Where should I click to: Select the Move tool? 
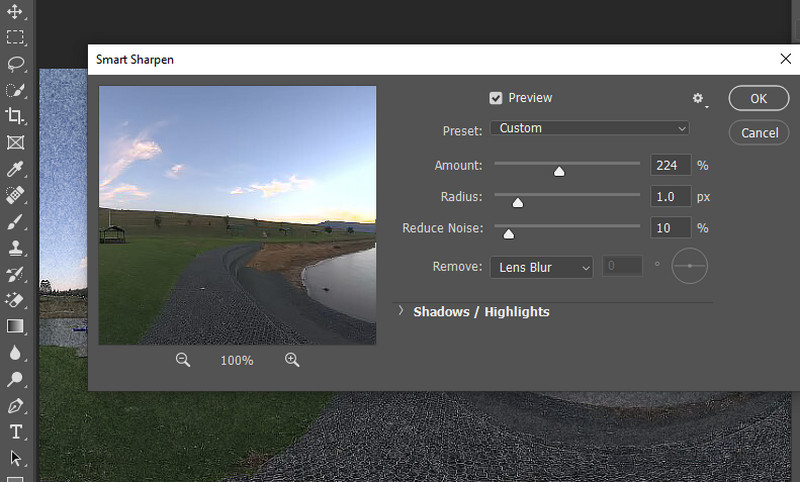click(x=16, y=12)
